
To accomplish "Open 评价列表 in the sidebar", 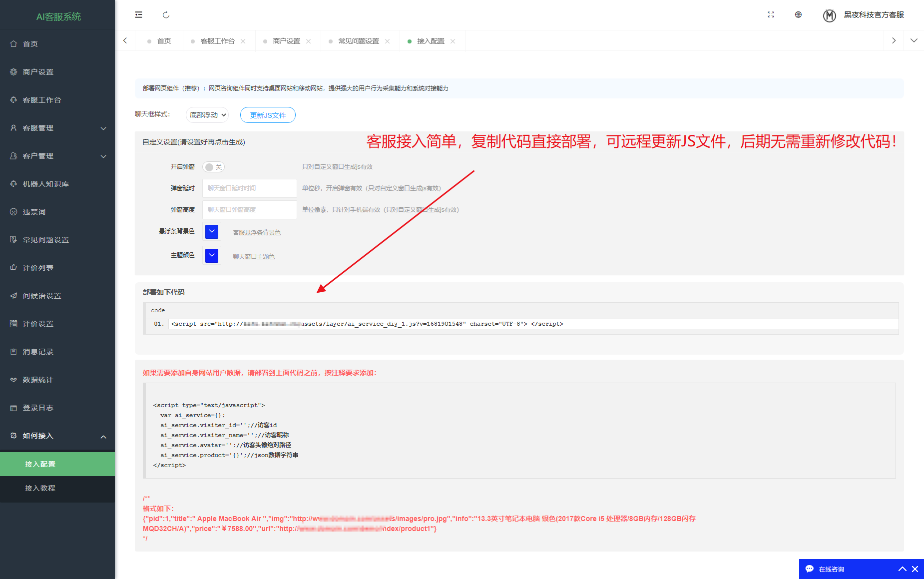I will tap(57, 268).
